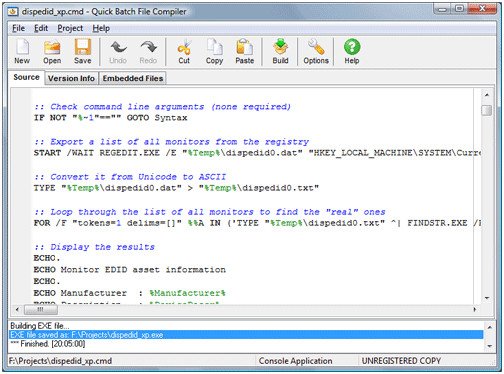Open a batch file using Open icon
Screen dimensions: 504x374
point(52,52)
